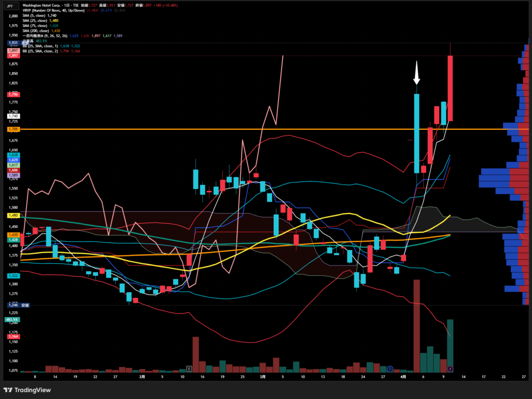
Task: Open the Washington Hotel Corp. symbol title
Action: pyautogui.click(x=44, y=5)
